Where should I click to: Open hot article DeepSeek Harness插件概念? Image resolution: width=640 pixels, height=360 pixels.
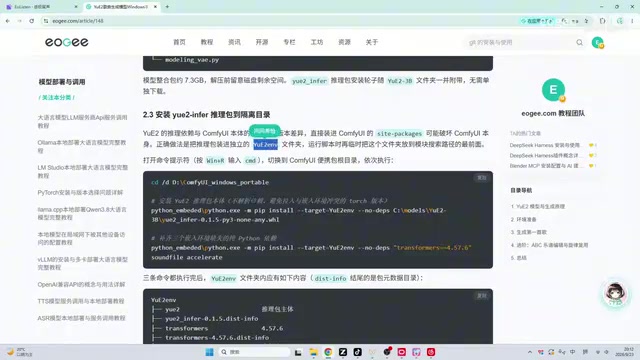coord(545,156)
